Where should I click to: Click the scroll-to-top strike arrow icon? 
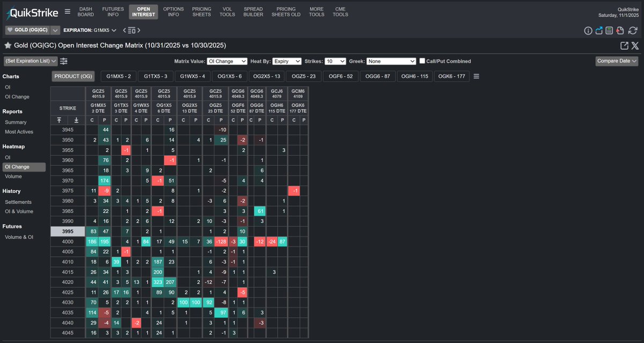(x=60, y=120)
